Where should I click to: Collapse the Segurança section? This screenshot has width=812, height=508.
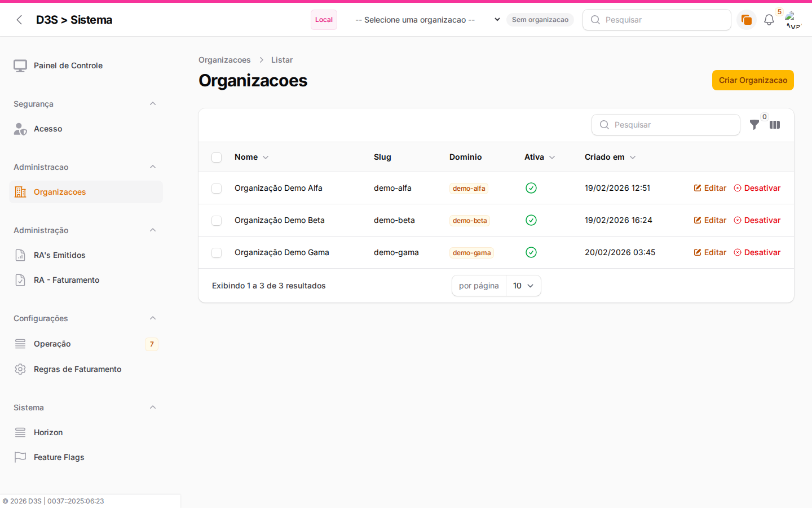coord(153,104)
